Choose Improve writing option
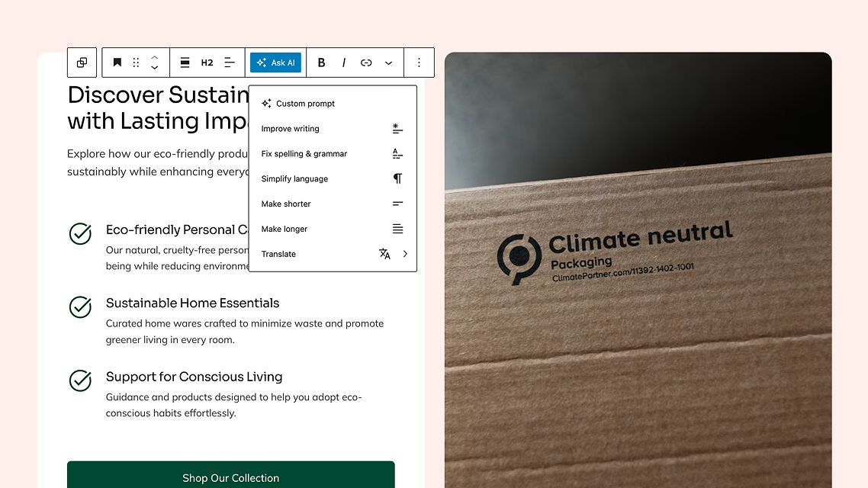This screenshot has height=488, width=868. click(291, 129)
